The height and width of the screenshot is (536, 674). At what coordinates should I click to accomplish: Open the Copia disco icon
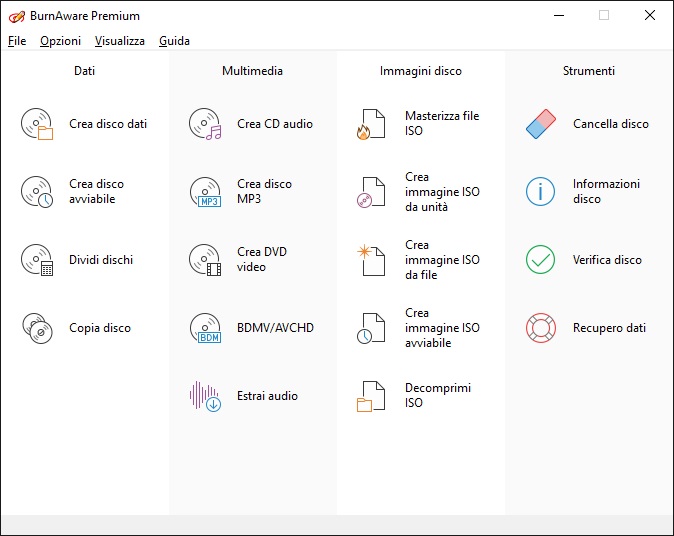[37, 328]
